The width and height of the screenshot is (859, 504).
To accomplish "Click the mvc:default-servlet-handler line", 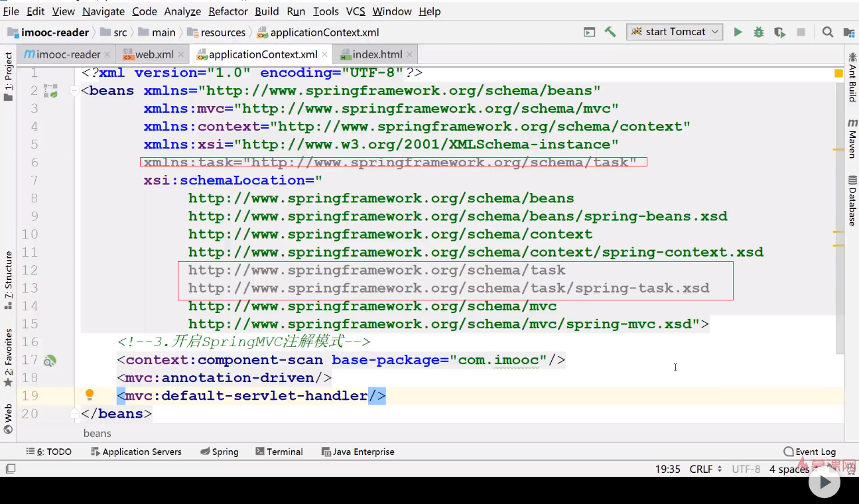I will pos(251,396).
